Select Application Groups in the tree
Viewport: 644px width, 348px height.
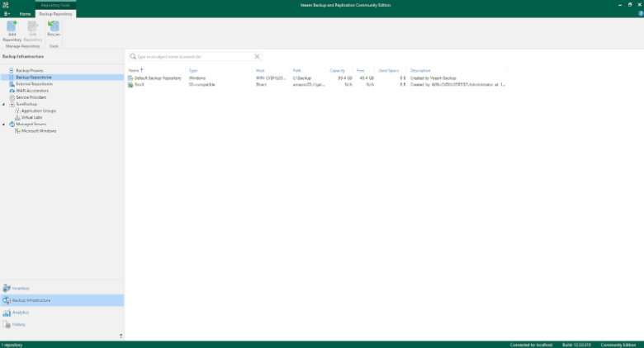(x=39, y=111)
